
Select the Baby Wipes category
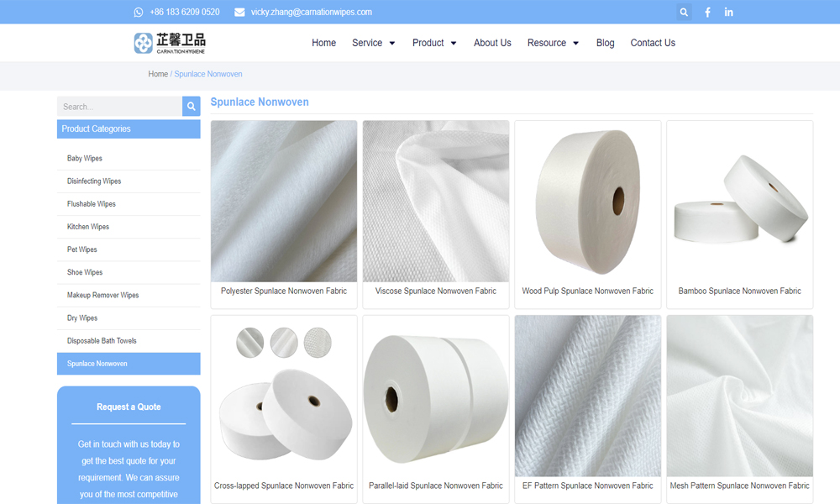[84, 158]
